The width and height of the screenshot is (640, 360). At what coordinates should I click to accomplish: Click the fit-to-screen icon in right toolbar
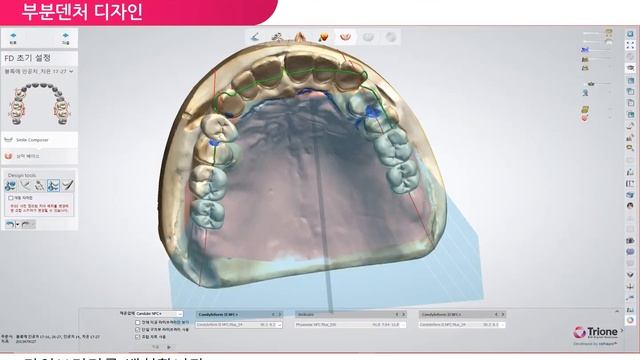pyautogui.click(x=630, y=45)
